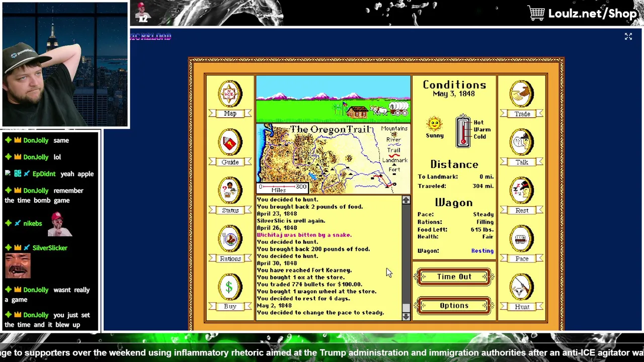Screen dimensions: 644x362
Task: Click the Hunt icon
Action: 522,287
